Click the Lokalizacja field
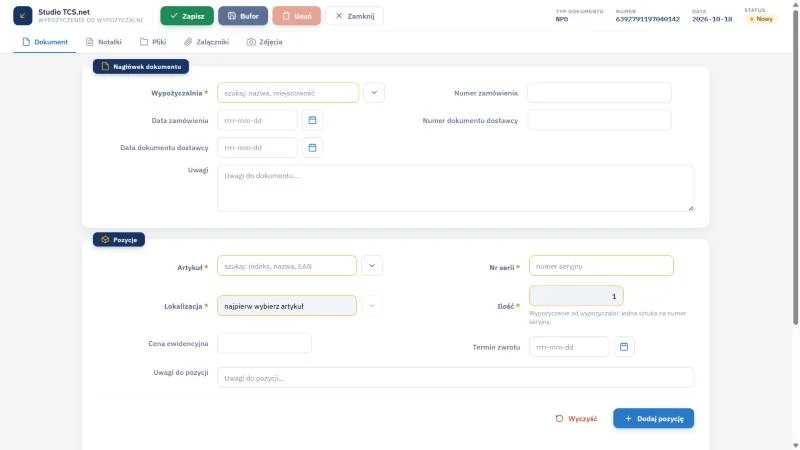The width and height of the screenshot is (800, 450). [287, 306]
